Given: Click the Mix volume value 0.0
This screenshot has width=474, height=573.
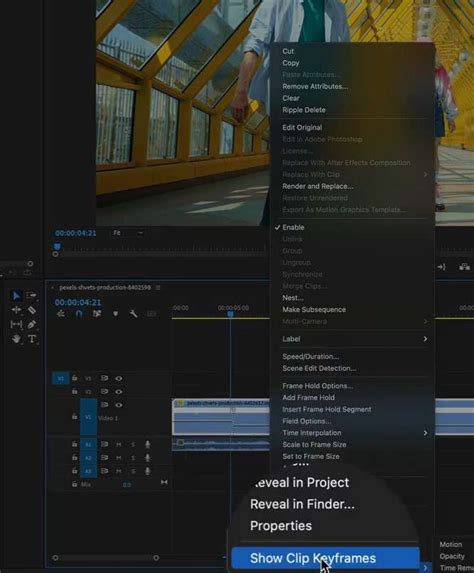Looking at the screenshot, I should click(x=127, y=485).
